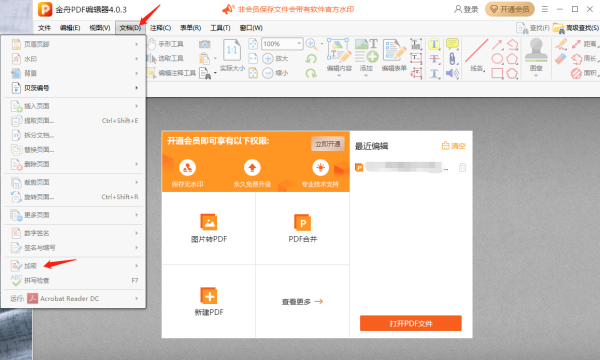Click the Stamp (图章) icon
The image size is (600, 360).
536,54
